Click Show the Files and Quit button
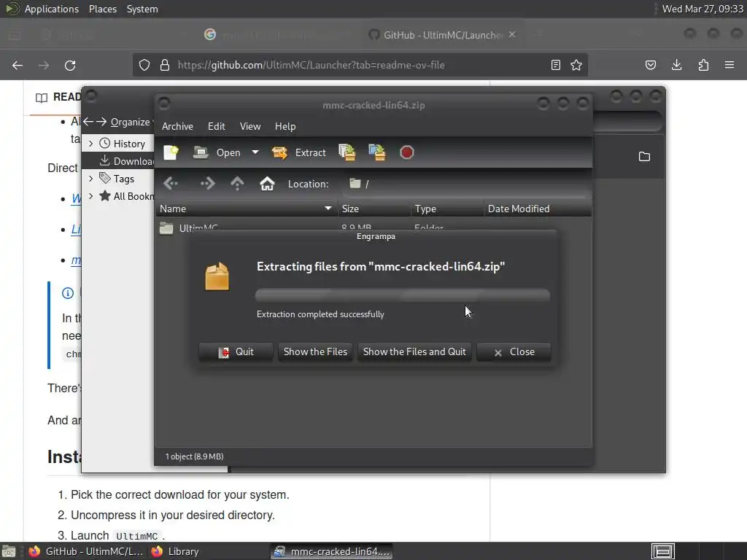This screenshot has width=747, height=560. pos(414,352)
